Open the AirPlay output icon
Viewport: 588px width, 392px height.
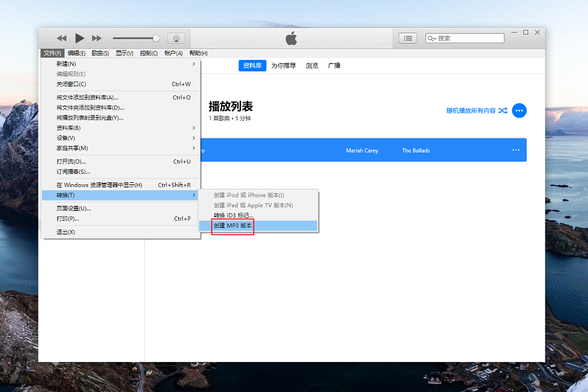tap(176, 39)
